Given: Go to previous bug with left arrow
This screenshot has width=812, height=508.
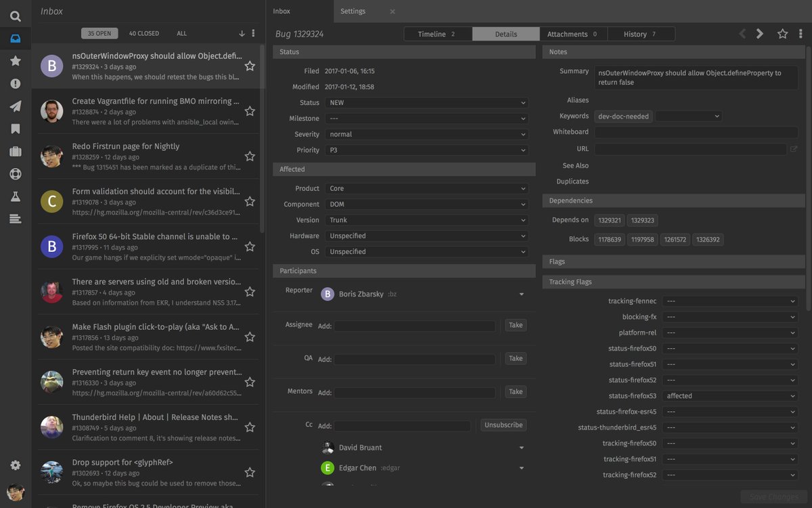Looking at the screenshot, I should pyautogui.click(x=742, y=34).
